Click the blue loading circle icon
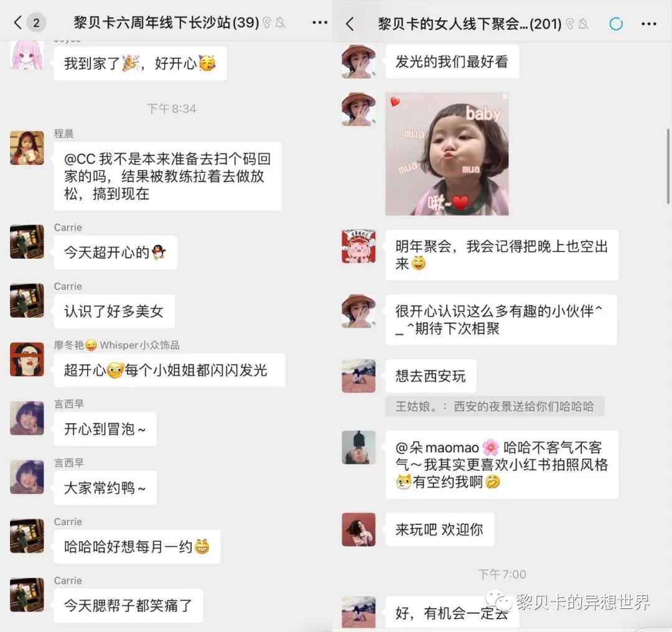 616,24
